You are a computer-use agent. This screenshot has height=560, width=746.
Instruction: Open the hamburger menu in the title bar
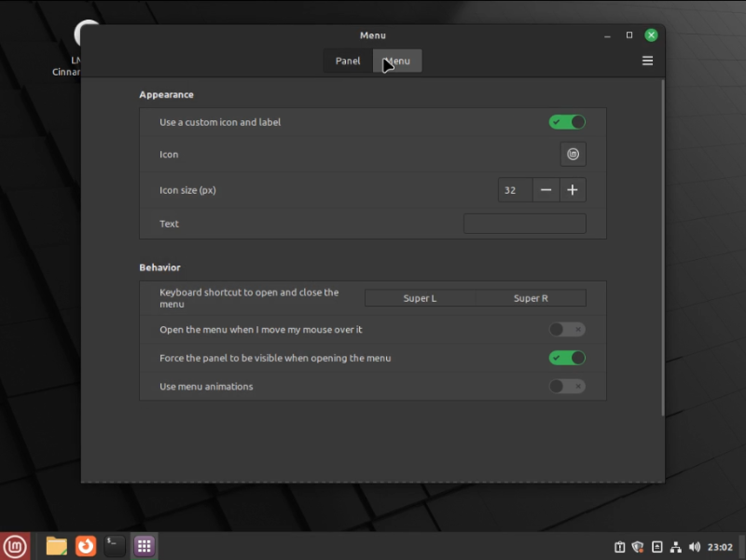(647, 61)
